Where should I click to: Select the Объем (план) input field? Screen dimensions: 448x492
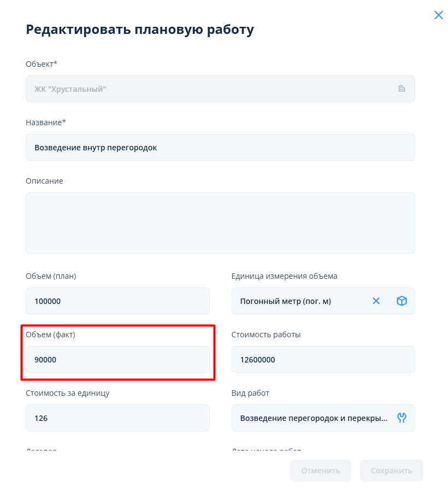pyautogui.click(x=117, y=301)
